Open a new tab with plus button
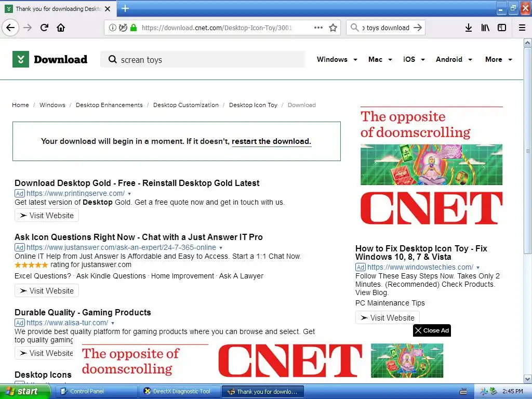Screen dimensions: 532x399 click(x=125, y=8)
